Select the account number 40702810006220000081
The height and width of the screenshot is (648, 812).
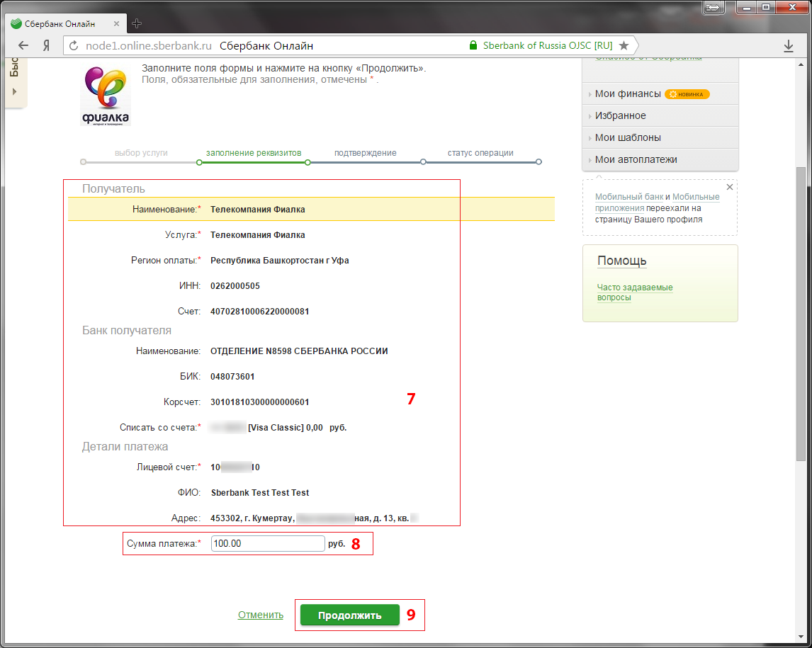(260, 311)
